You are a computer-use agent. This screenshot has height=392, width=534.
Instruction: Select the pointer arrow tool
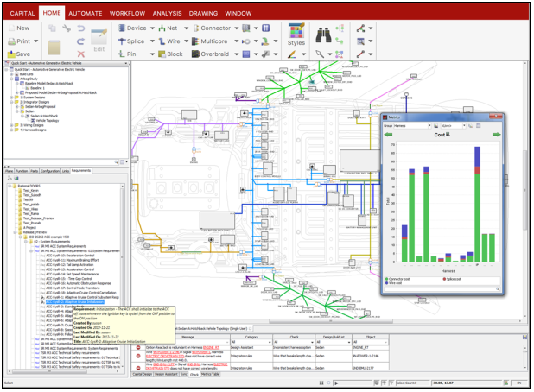320,54
